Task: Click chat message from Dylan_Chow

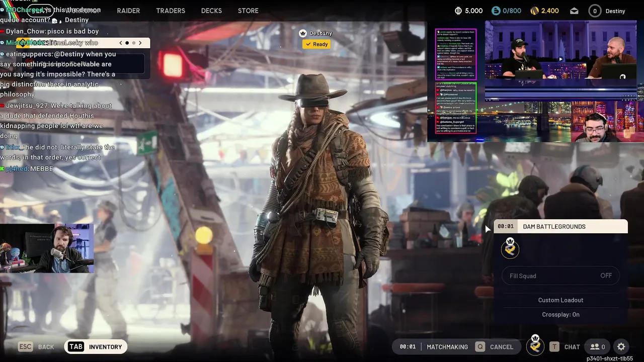Action: pos(49,31)
